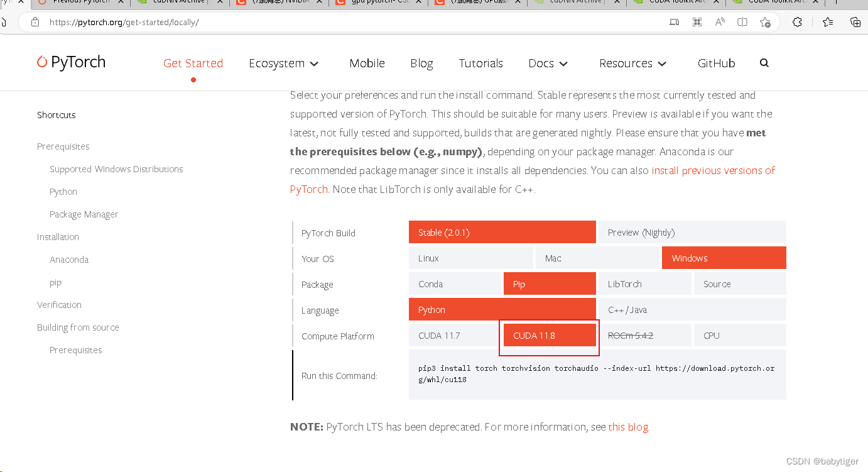Open the Mobile nav item

[x=367, y=63]
